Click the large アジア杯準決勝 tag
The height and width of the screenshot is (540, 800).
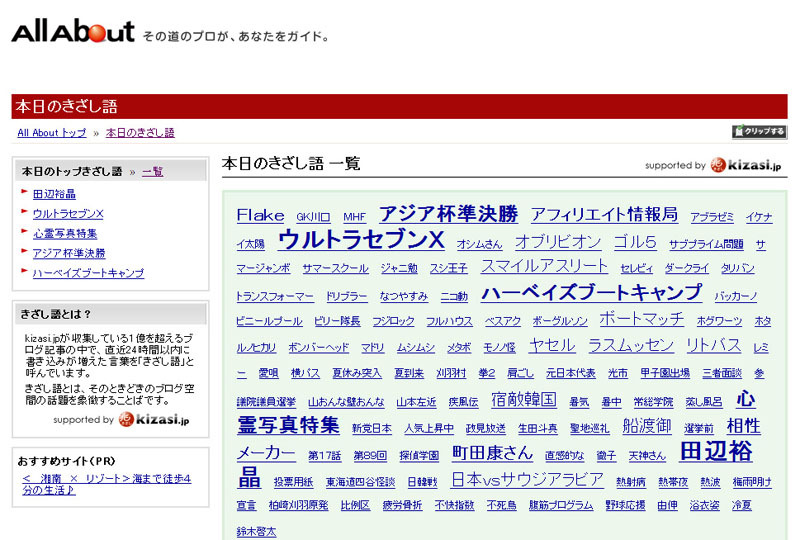448,214
